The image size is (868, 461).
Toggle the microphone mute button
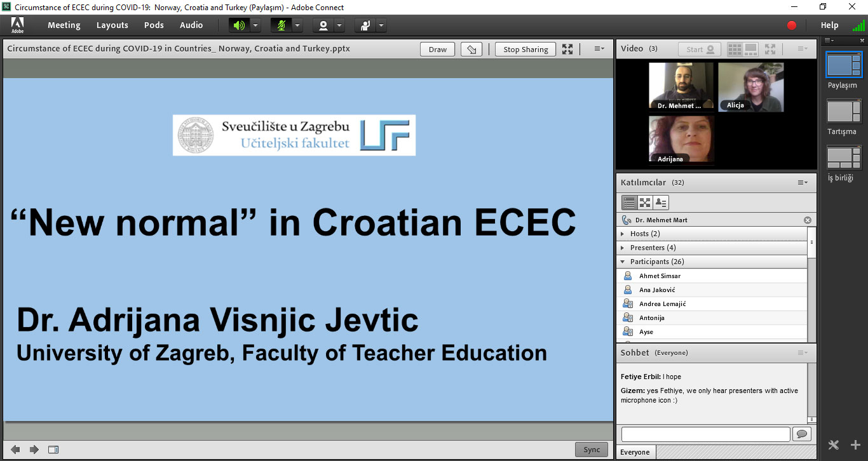point(281,25)
